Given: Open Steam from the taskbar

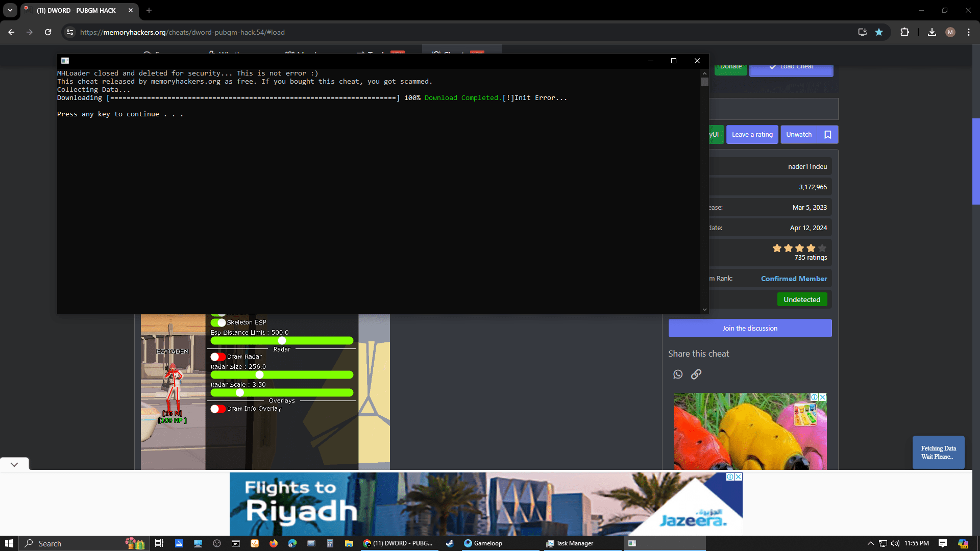Looking at the screenshot, I should [x=450, y=543].
